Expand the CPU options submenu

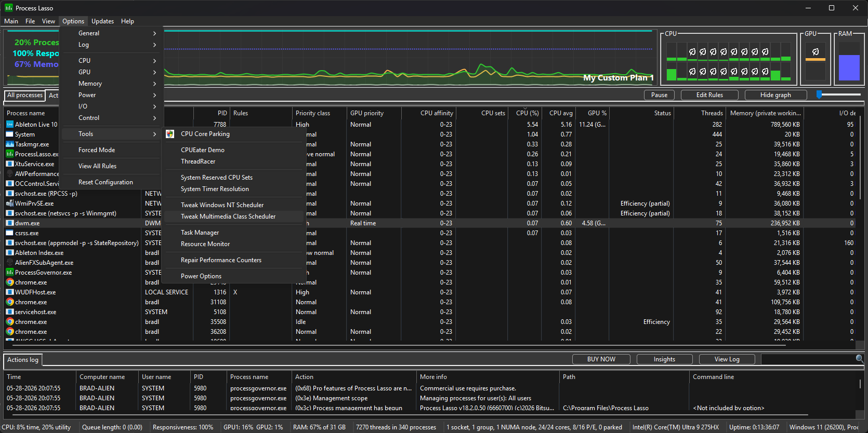pyautogui.click(x=111, y=61)
